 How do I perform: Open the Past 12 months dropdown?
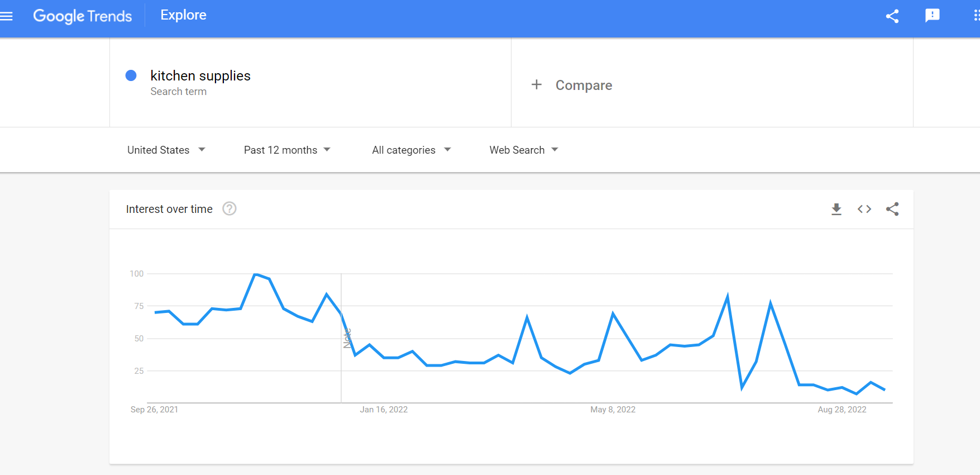(x=287, y=150)
